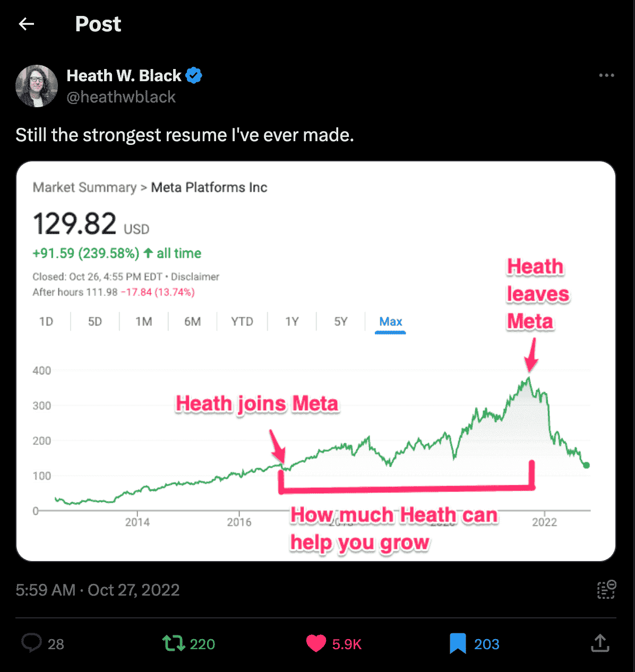Open the post analytics note icon

pos(606,590)
